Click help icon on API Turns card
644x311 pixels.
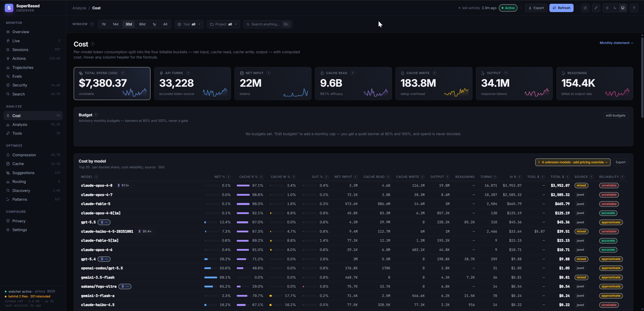pos(188,73)
